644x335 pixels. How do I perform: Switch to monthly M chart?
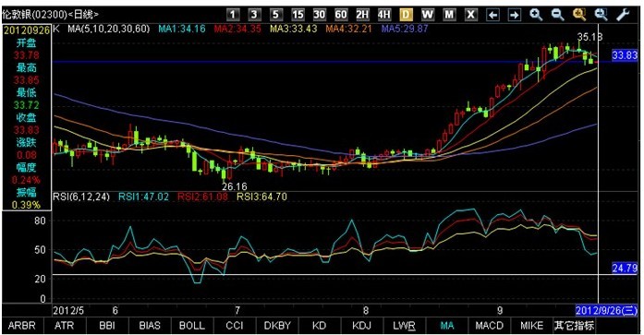click(449, 15)
